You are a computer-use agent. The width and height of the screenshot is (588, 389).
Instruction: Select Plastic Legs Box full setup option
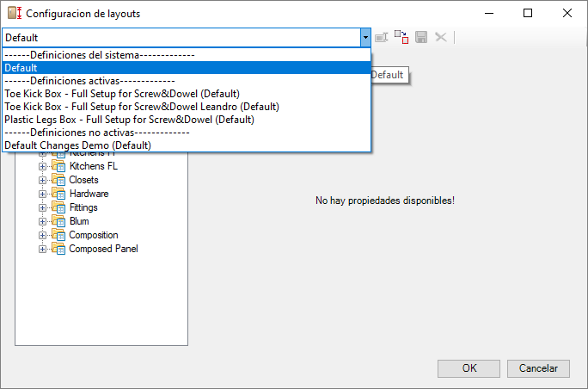(129, 120)
